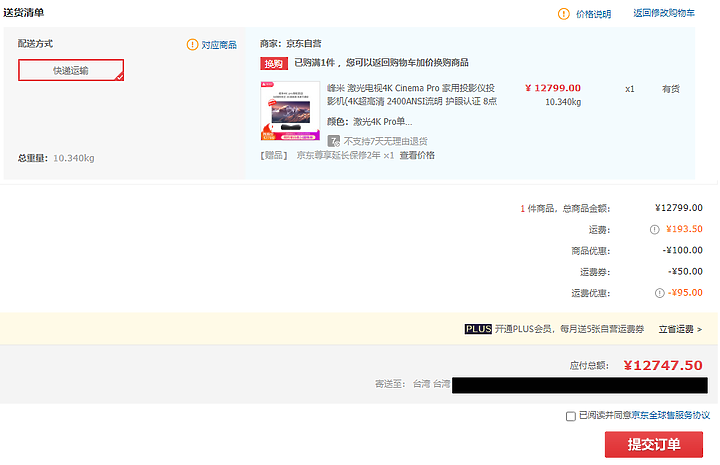The width and height of the screenshot is (720, 465).
Task: Click the 总商品金额 ¥12799.00 value
Action: pos(679,208)
